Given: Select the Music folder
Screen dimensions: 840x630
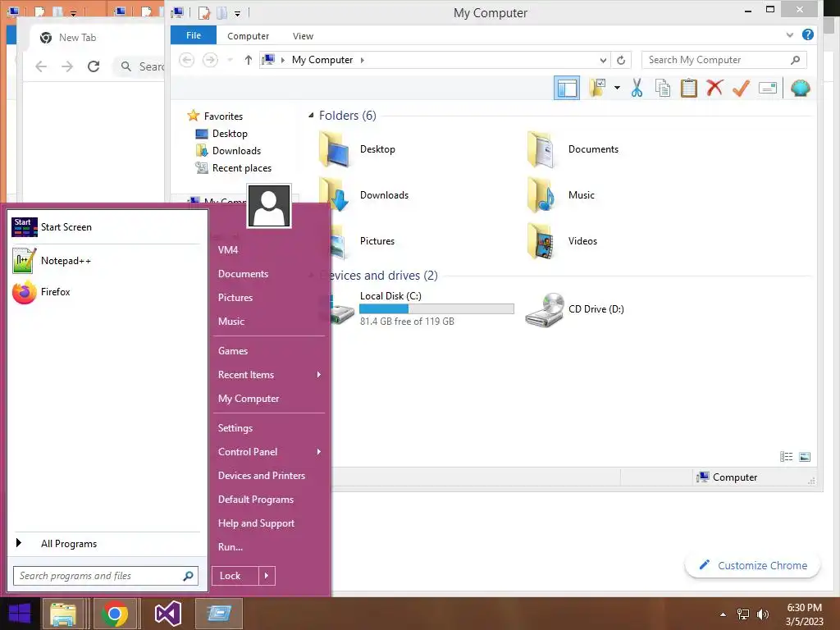Looking at the screenshot, I should [561, 195].
